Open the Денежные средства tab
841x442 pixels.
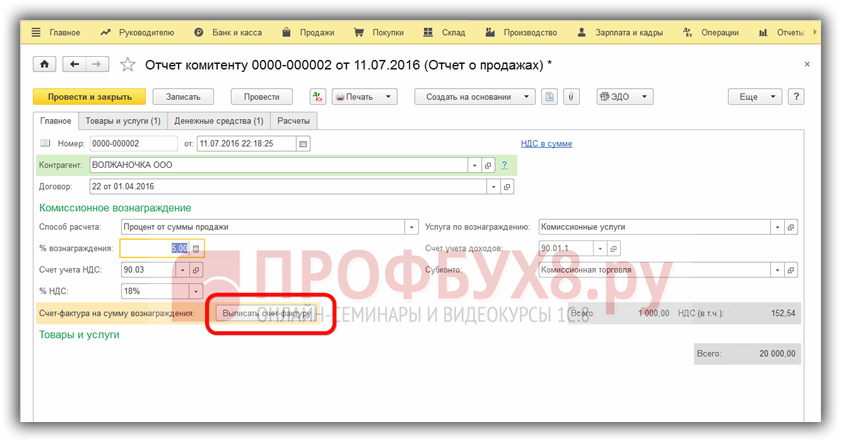pos(218,121)
